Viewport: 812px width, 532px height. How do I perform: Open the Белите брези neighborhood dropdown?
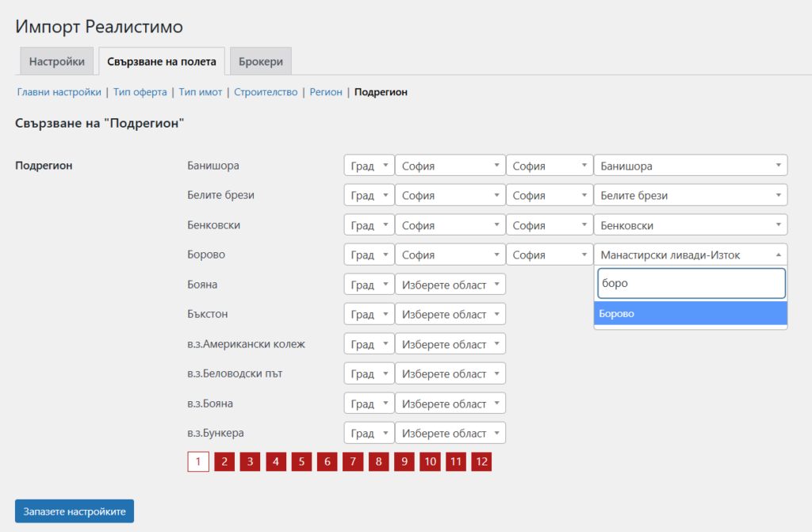(x=690, y=196)
